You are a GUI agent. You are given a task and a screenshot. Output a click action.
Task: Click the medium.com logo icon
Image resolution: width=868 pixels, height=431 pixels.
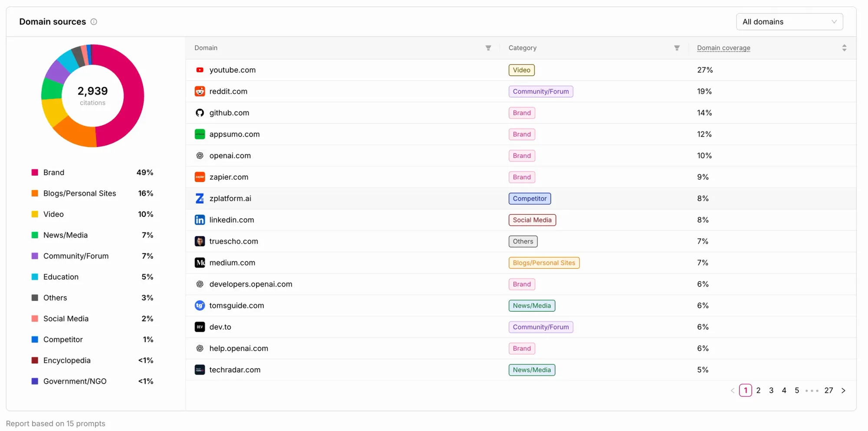click(x=200, y=263)
